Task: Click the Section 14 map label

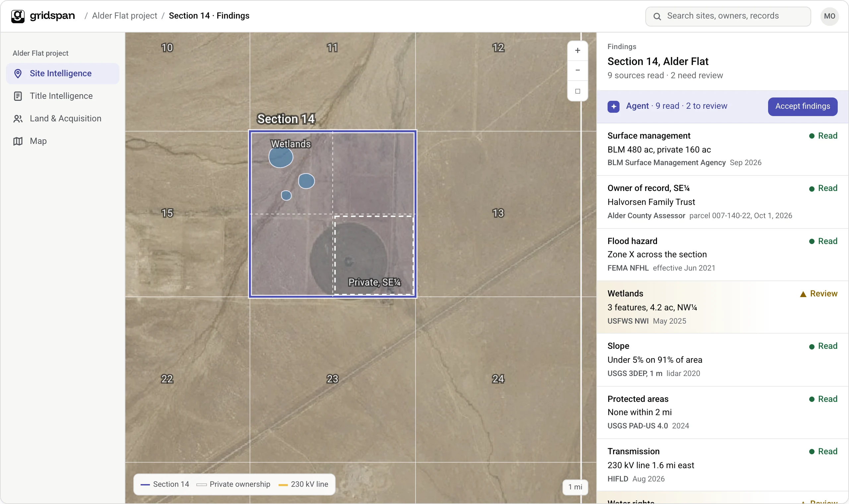Action: pos(286,119)
